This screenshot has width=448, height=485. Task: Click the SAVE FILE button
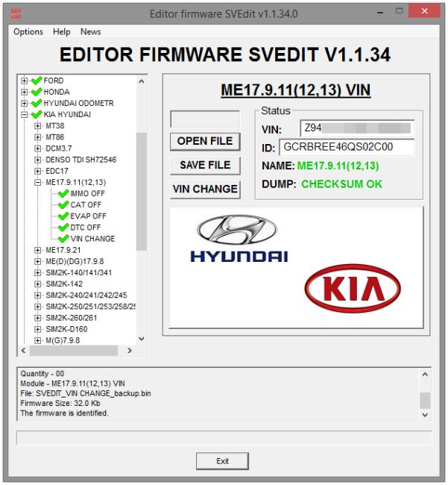click(x=205, y=166)
